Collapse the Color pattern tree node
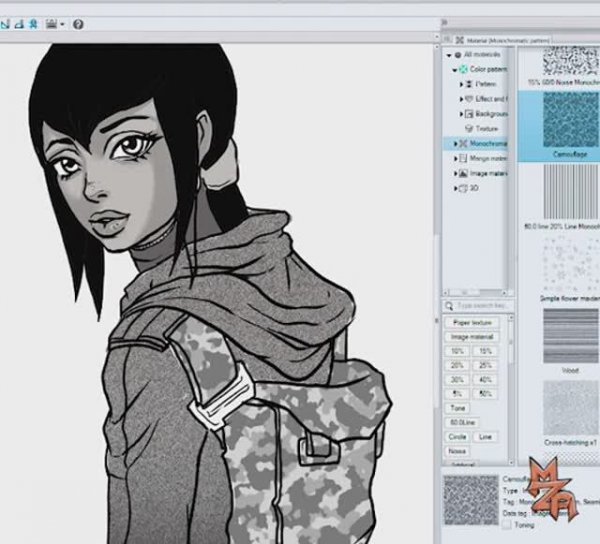This screenshot has width=600, height=544. 455,70
